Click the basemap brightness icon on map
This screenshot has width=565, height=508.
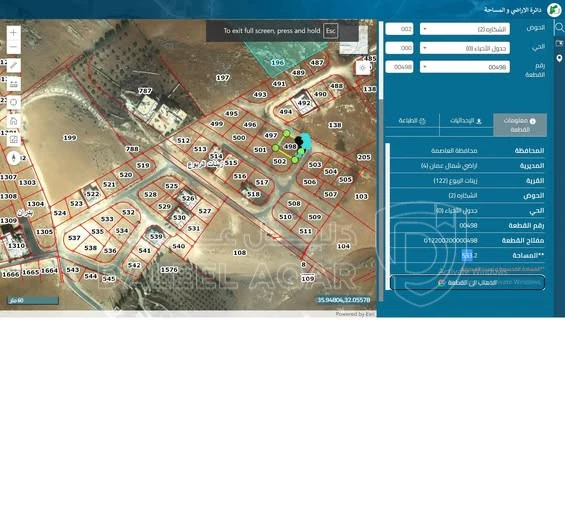(363, 68)
